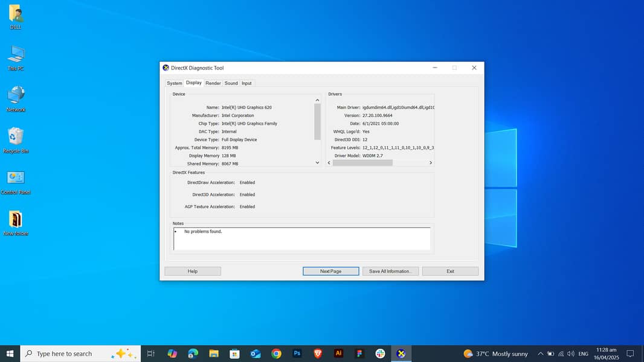The width and height of the screenshot is (644, 362).
Task: Select the New folder desktop icon
Action: tap(16, 223)
